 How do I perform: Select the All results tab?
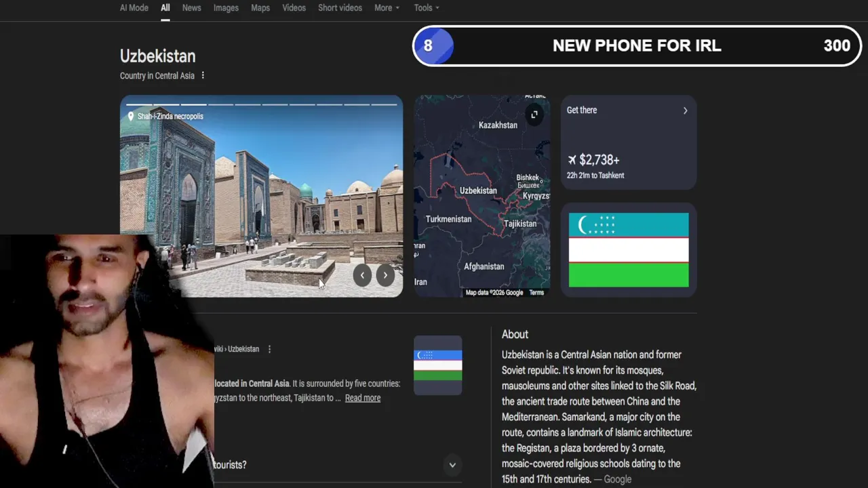click(165, 8)
